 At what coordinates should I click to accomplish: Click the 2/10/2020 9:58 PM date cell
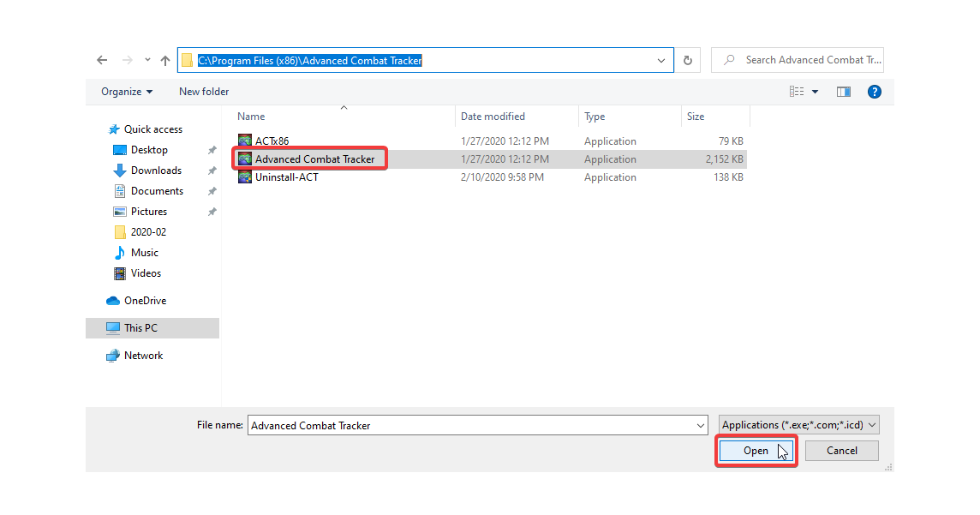(x=503, y=177)
